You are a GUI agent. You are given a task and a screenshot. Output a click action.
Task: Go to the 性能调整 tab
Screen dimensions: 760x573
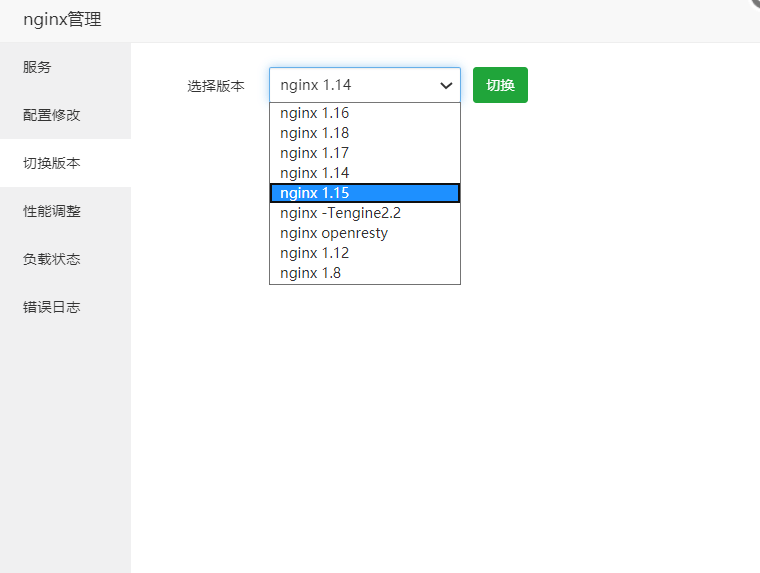point(65,211)
